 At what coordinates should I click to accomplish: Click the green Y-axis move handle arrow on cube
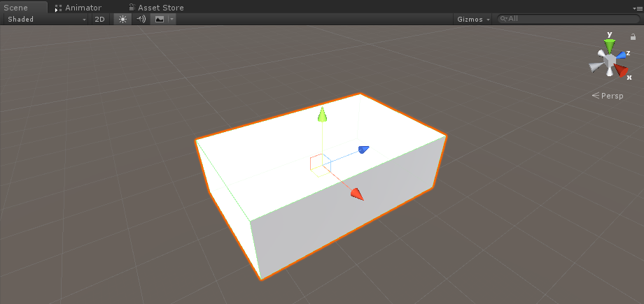click(x=322, y=115)
